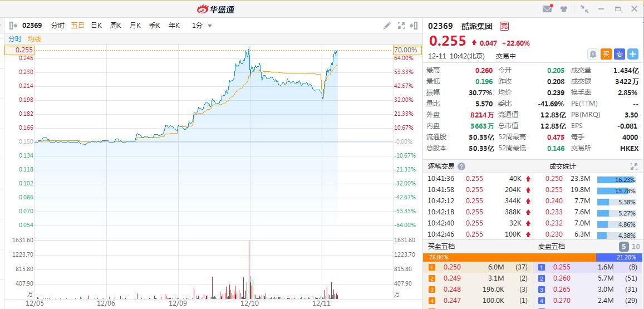Open the 1分 interval dropdown
This screenshot has width=644, height=309.
(x=202, y=25)
